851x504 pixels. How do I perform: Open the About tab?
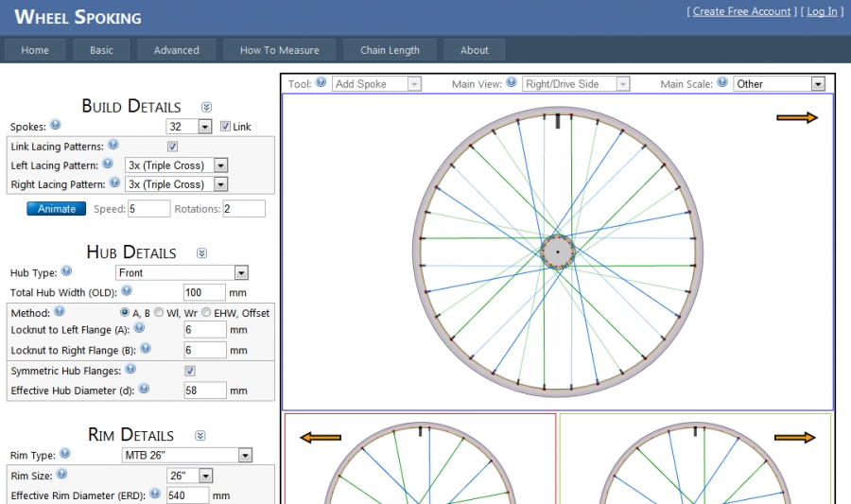(475, 50)
